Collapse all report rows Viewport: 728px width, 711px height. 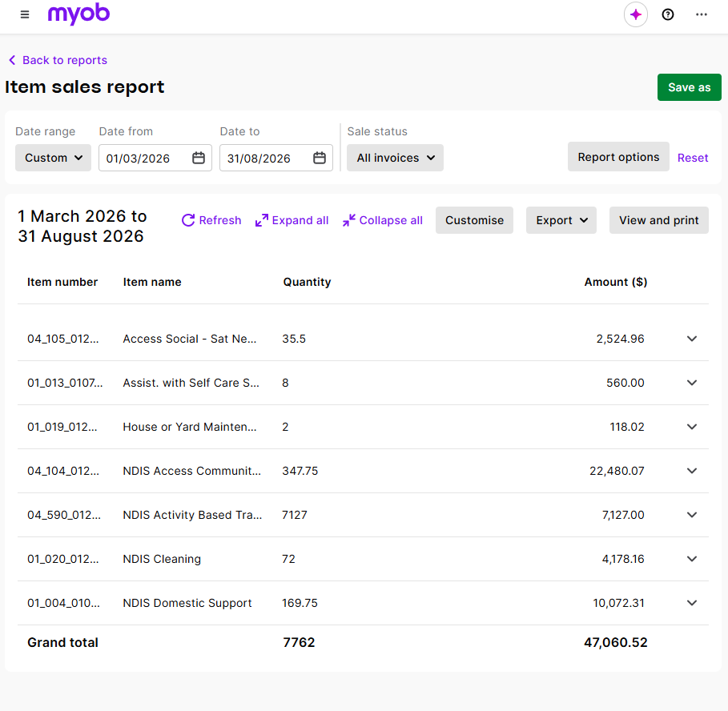[x=383, y=220]
